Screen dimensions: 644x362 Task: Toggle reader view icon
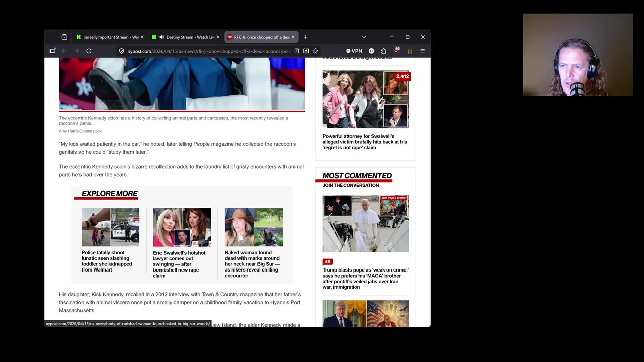pyautogui.click(x=297, y=51)
